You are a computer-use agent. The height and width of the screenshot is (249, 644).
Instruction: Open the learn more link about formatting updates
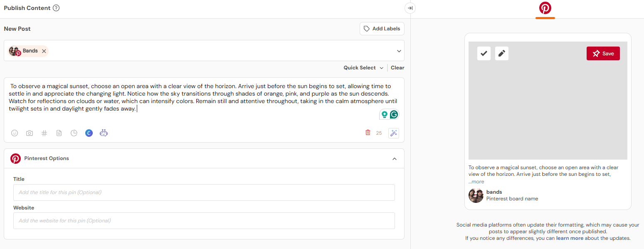(x=570, y=238)
